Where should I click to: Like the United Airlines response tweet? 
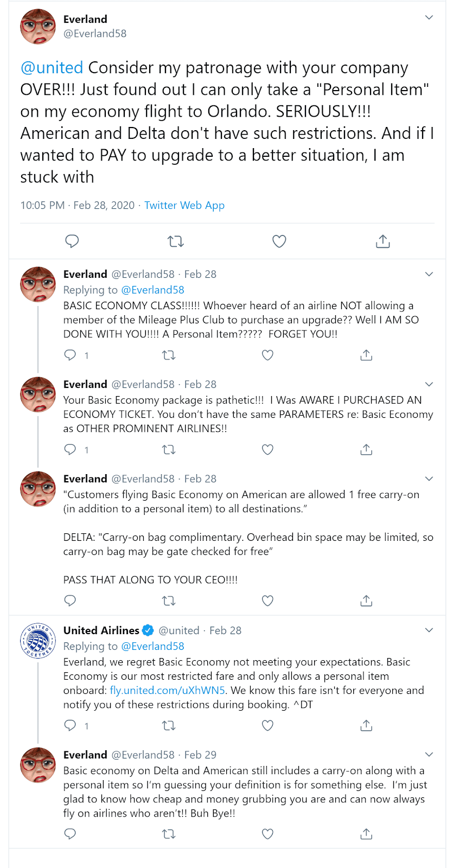coord(267,725)
